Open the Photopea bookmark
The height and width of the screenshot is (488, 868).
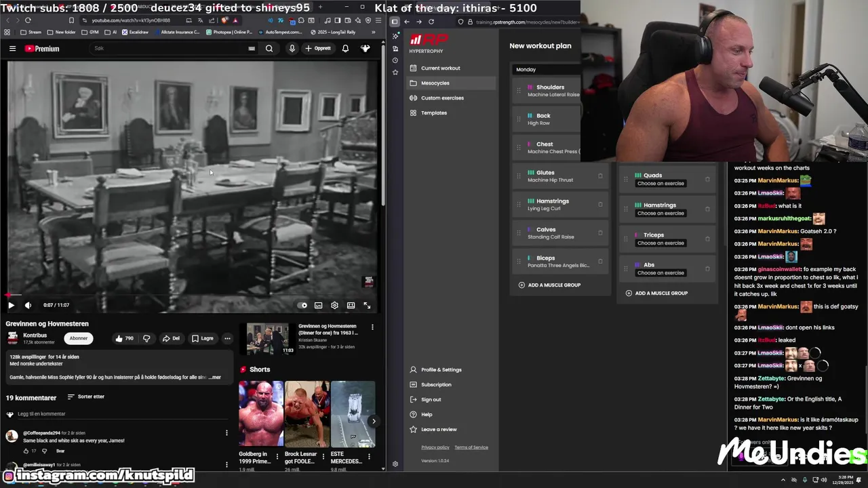pyautogui.click(x=229, y=32)
